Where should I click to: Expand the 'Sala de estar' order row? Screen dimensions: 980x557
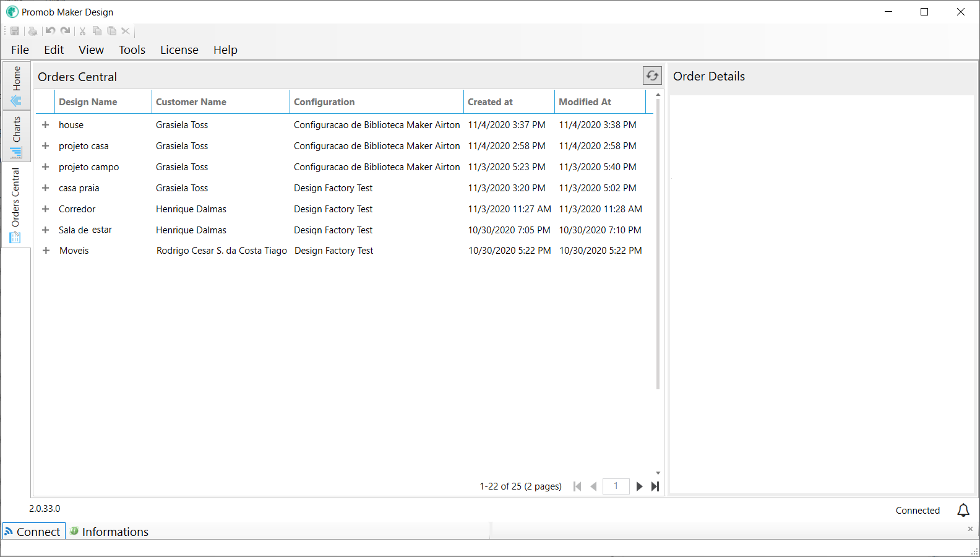[45, 230]
